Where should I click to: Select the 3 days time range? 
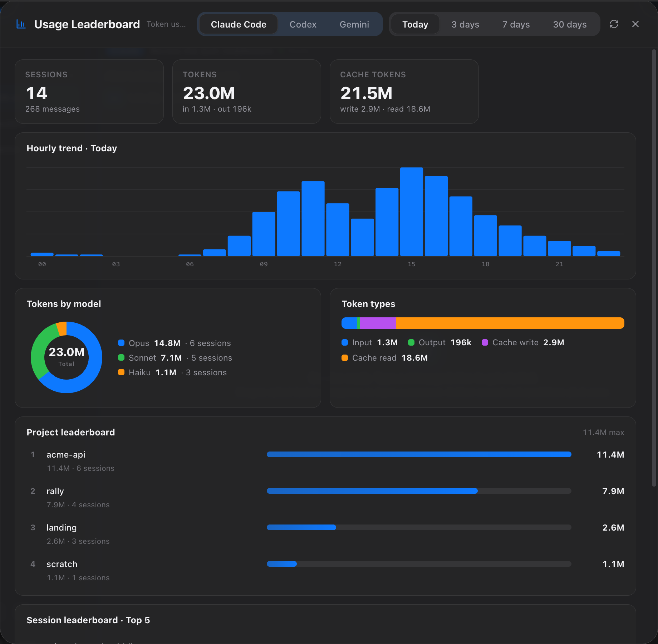(x=465, y=24)
